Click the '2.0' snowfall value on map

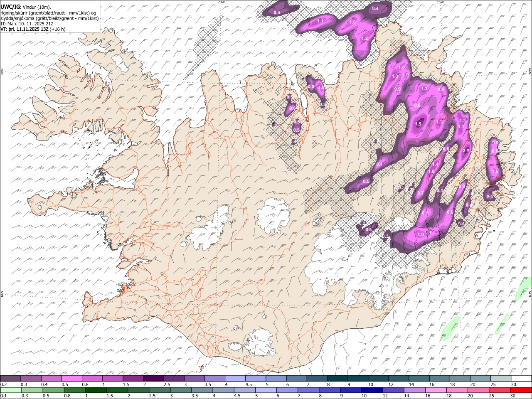(465, 150)
